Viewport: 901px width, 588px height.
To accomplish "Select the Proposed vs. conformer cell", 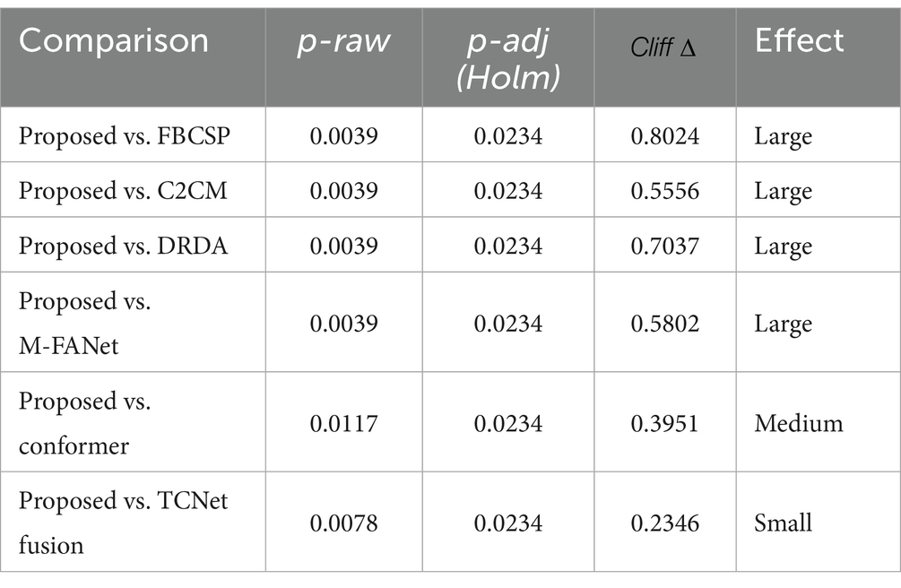I will click(x=85, y=421).
